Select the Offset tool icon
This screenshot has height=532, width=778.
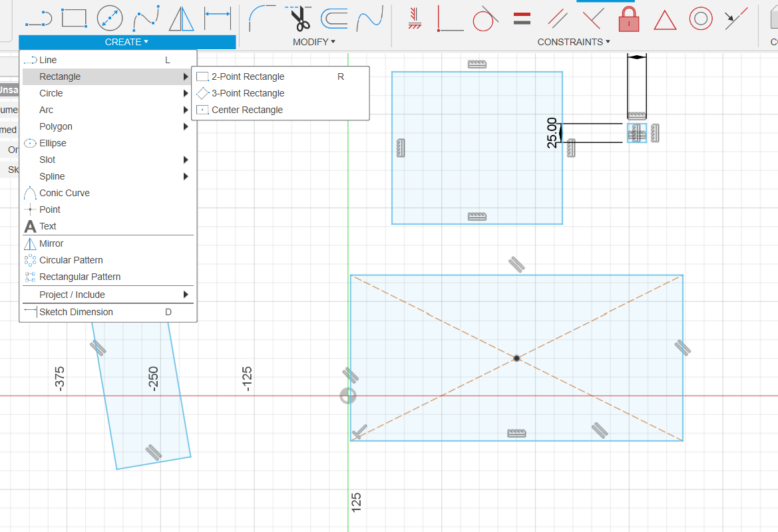tap(334, 19)
